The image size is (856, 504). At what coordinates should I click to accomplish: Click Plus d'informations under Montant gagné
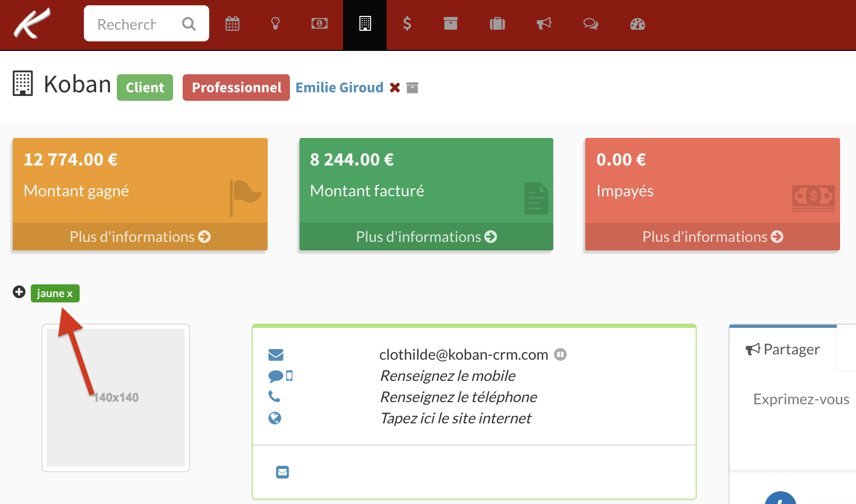(140, 237)
